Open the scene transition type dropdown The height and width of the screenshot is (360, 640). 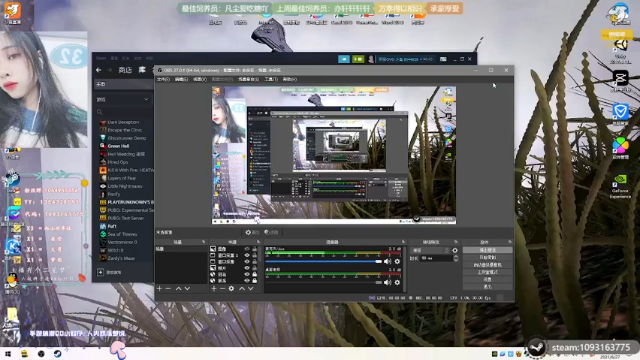(x=431, y=250)
